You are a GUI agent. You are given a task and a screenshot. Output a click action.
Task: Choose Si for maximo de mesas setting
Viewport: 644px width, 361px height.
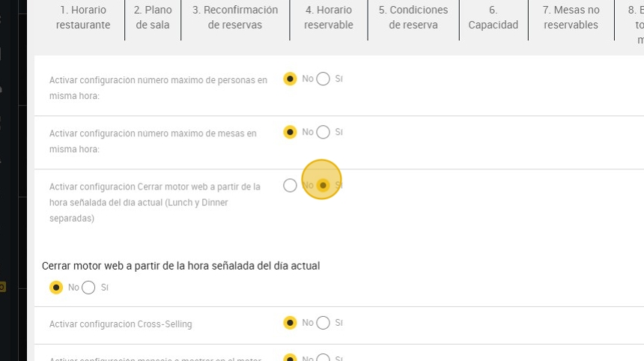tap(323, 132)
